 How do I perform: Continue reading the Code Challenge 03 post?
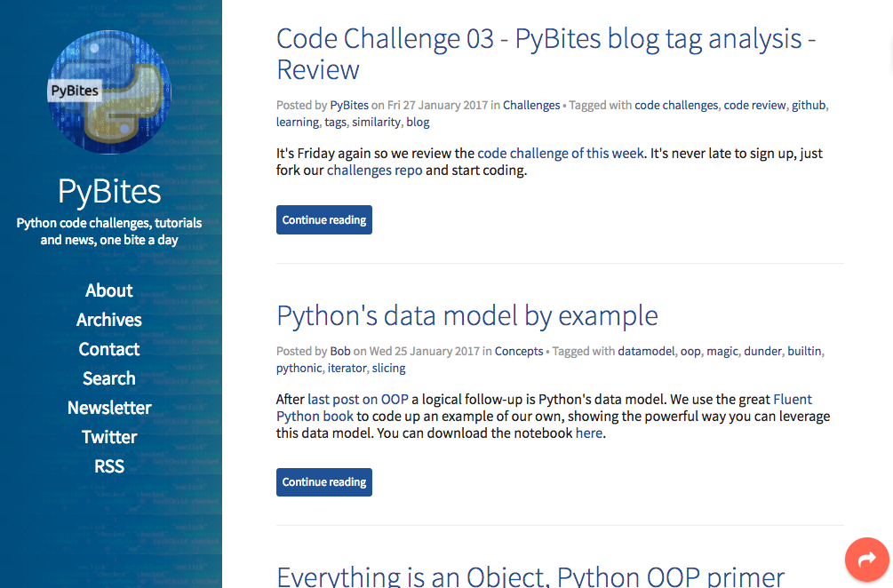[323, 220]
